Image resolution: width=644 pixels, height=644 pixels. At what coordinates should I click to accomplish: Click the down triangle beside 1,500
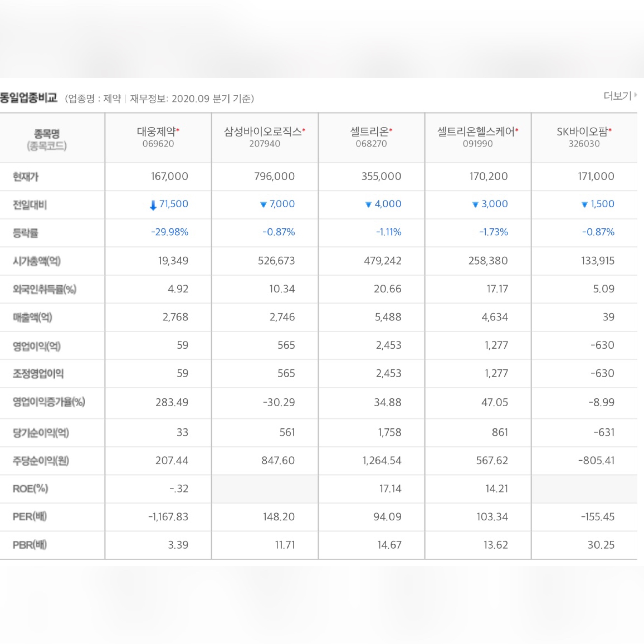(x=584, y=204)
